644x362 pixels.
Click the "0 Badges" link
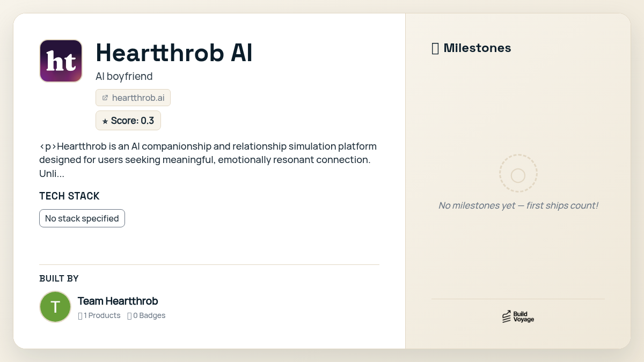[149, 315]
